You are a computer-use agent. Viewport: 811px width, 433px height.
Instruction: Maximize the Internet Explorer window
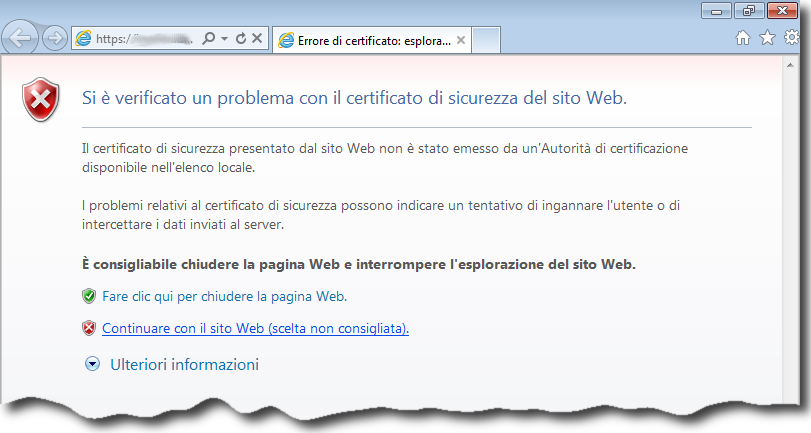(748, 11)
